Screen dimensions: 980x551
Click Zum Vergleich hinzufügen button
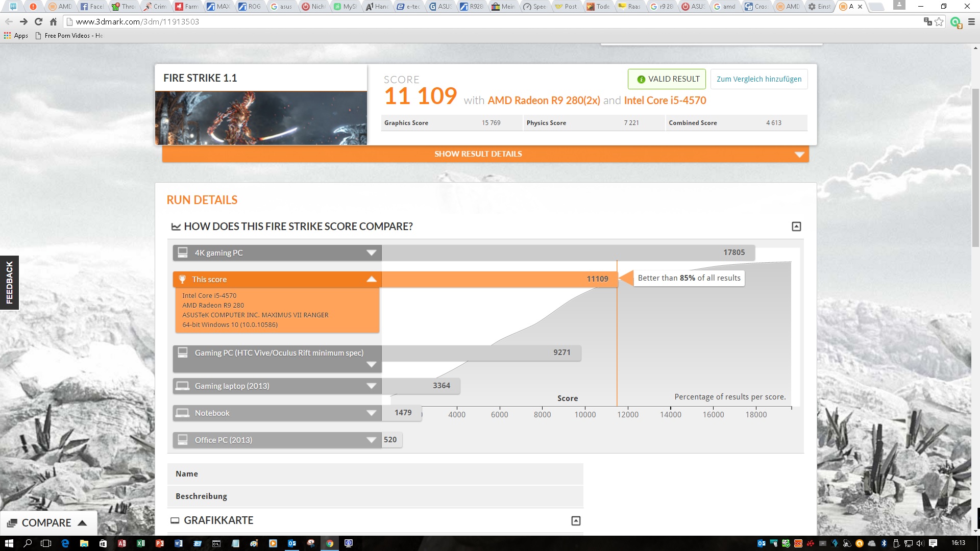pos(758,79)
